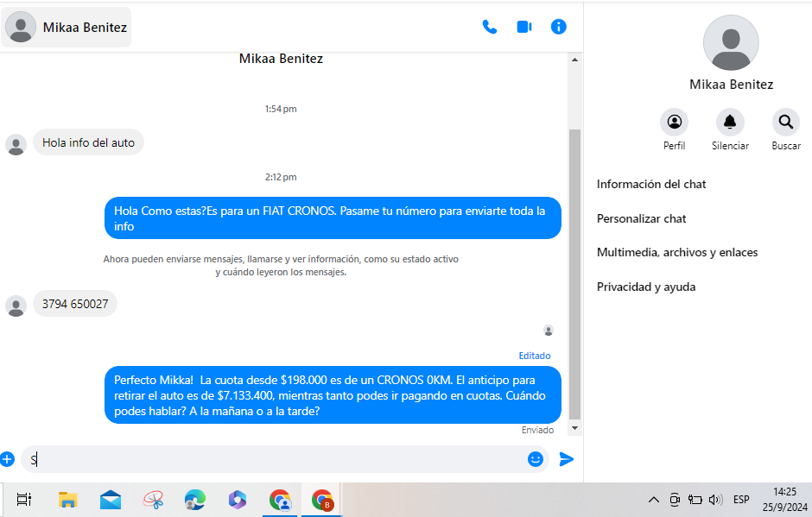Image resolution: width=812 pixels, height=517 pixels.
Task: Click the Editado link above last message
Action: click(535, 356)
